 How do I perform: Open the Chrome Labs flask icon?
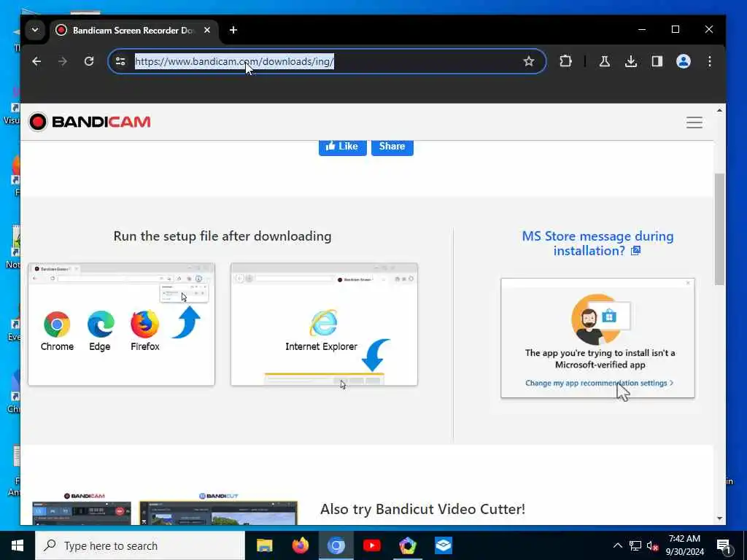(605, 61)
